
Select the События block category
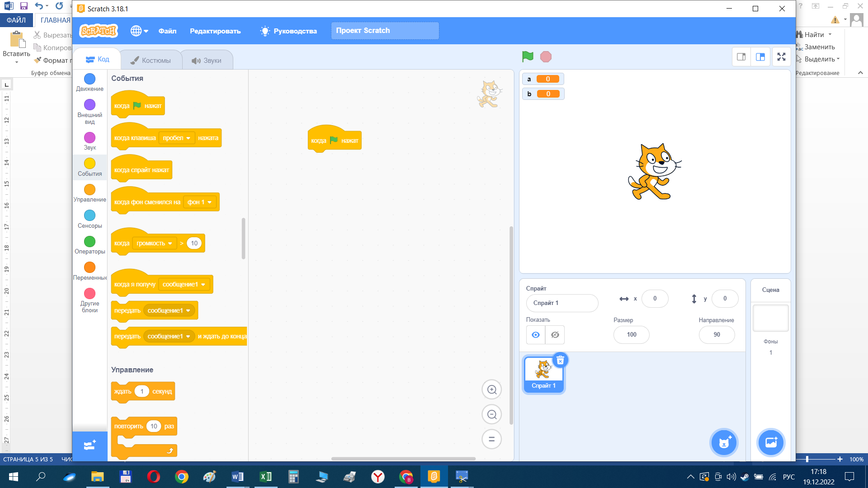click(x=90, y=167)
